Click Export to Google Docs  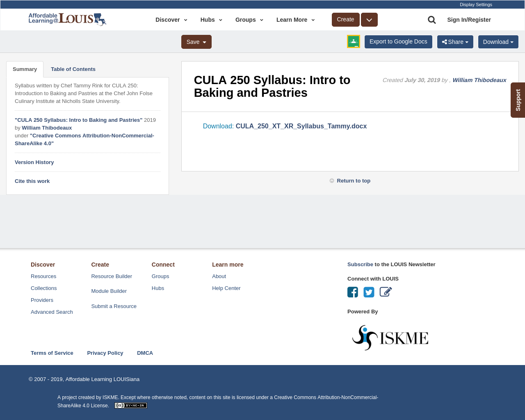(398, 42)
